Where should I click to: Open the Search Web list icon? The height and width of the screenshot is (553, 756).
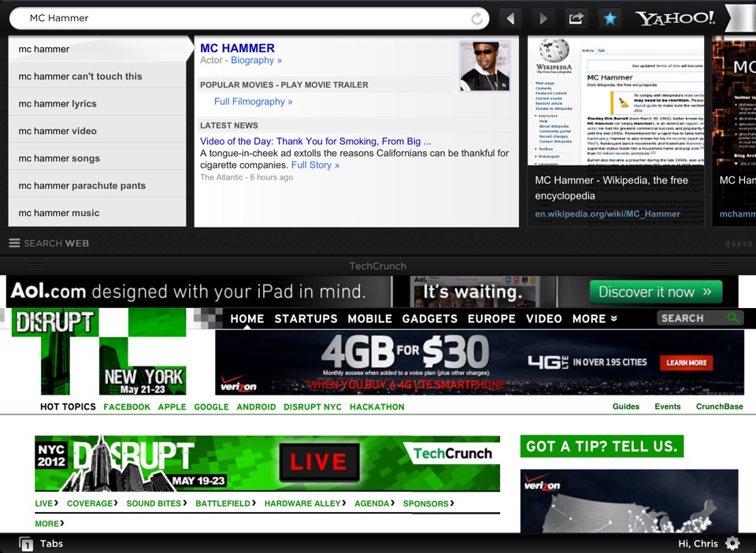pos(14,243)
